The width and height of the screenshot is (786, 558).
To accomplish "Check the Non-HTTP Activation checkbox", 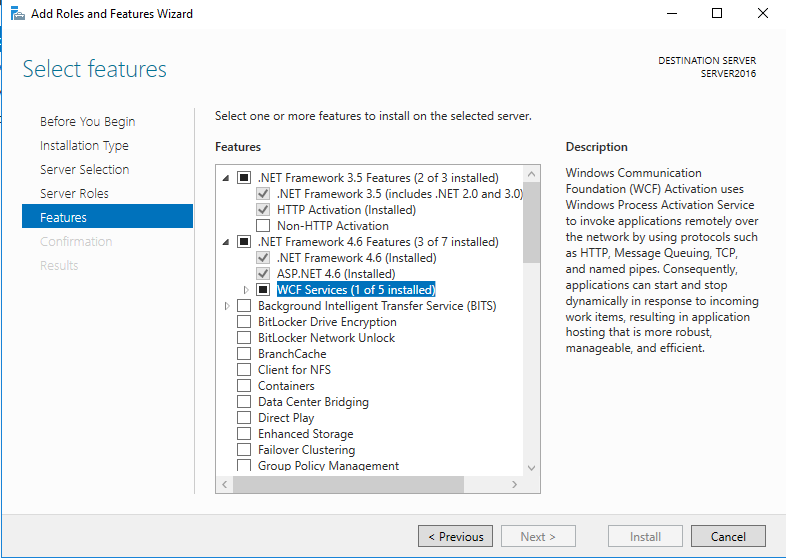I will (x=263, y=226).
